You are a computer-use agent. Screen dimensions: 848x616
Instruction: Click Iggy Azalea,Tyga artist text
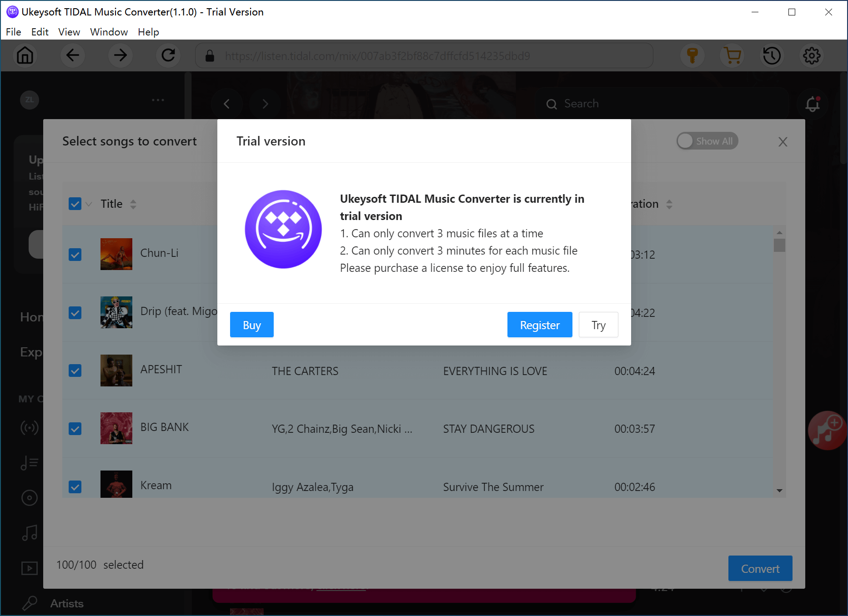click(313, 487)
